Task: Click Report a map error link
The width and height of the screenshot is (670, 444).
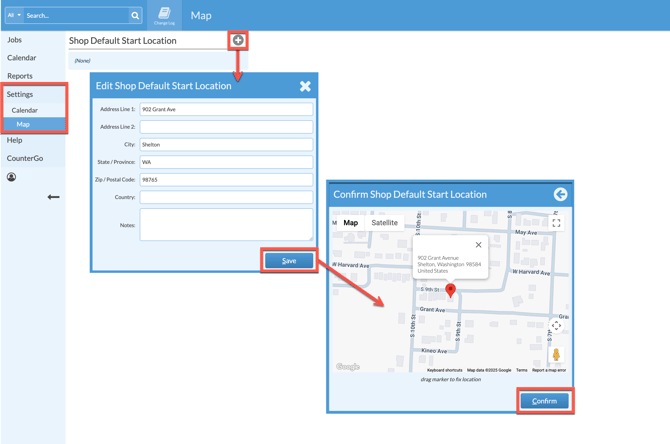Action: (549, 370)
